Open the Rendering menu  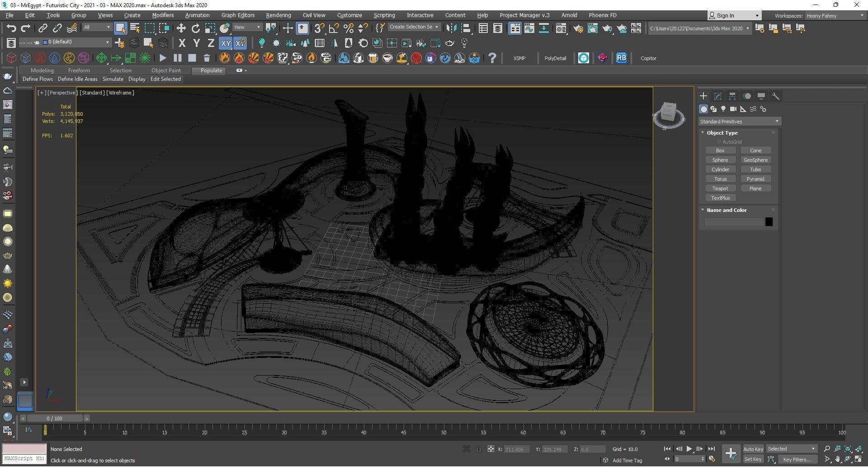point(278,15)
